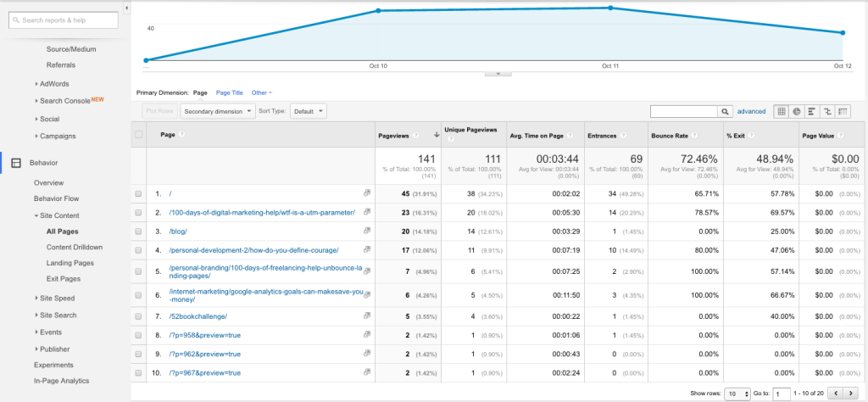The width and height of the screenshot is (868, 402).
Task: Show help for Avg. Time on Page
Action: [x=570, y=135]
